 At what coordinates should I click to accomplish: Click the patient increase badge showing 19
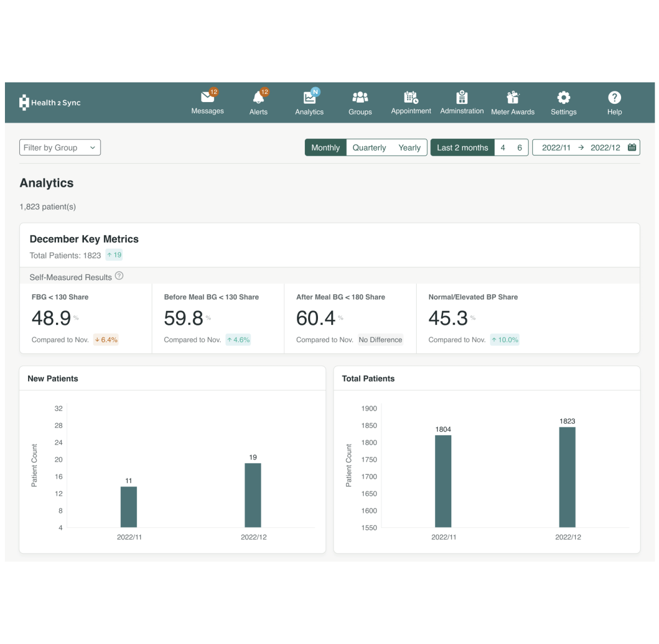114,255
